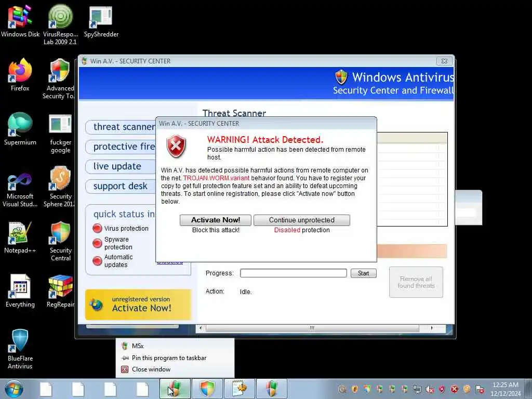Click the Virus protection red status indicator
Screen dimensions: 532x399
coord(97,229)
